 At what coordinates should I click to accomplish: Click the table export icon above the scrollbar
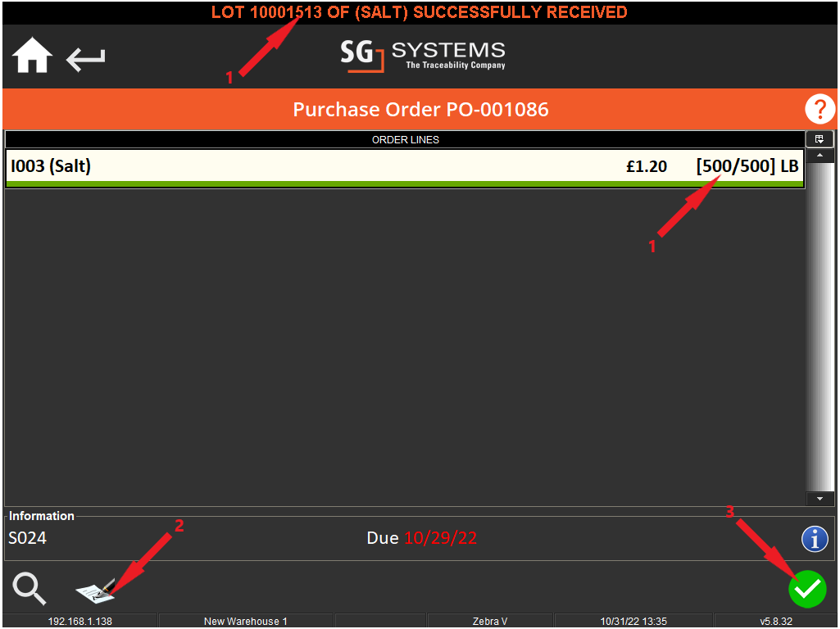(x=820, y=138)
